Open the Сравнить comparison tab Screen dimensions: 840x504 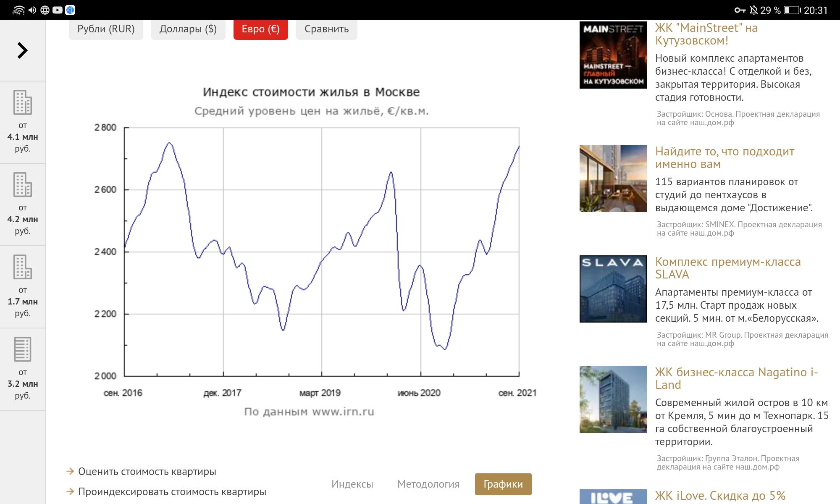tap(326, 29)
